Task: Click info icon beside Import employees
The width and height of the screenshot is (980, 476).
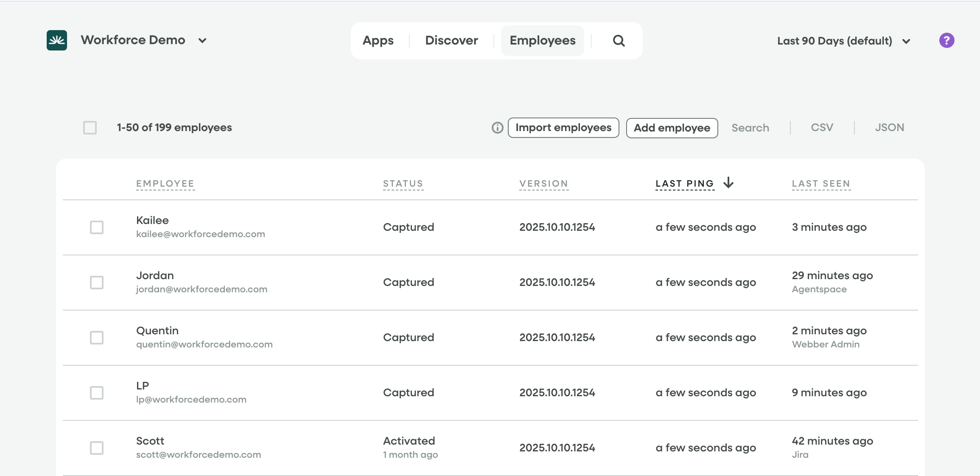Action: click(x=497, y=128)
